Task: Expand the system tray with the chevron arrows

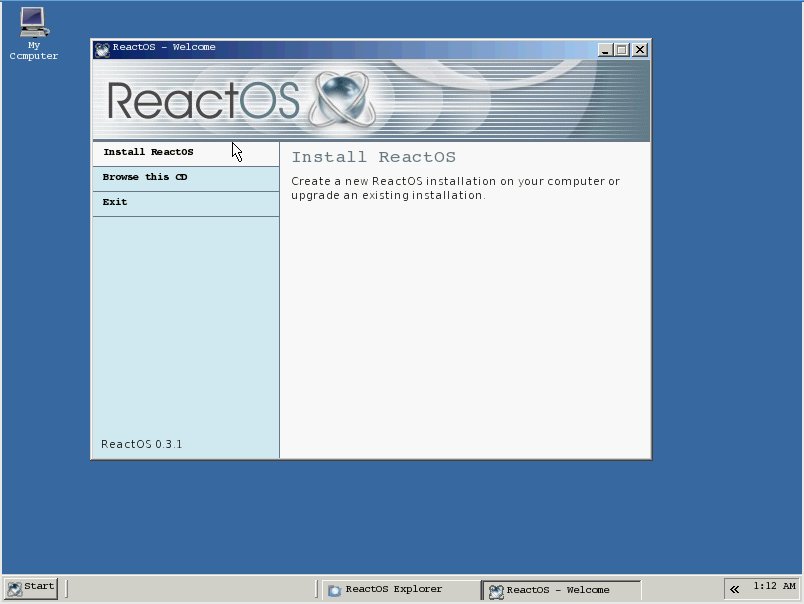Action: [734, 589]
